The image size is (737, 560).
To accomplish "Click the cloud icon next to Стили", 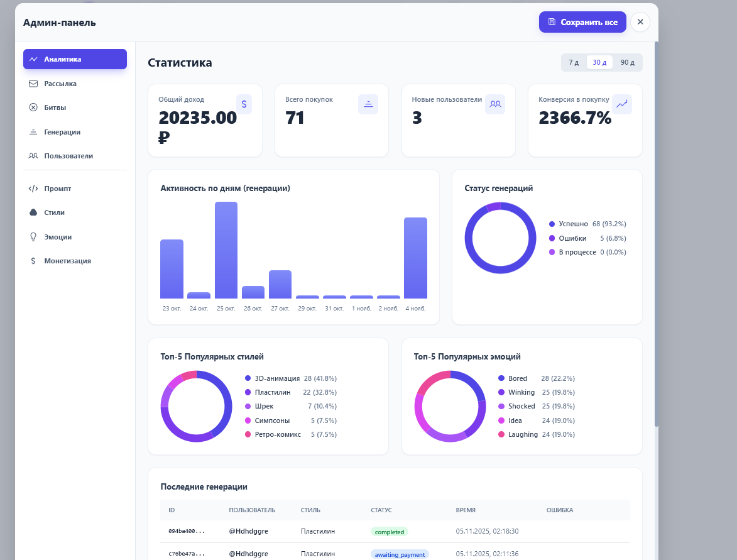I will coord(33,212).
